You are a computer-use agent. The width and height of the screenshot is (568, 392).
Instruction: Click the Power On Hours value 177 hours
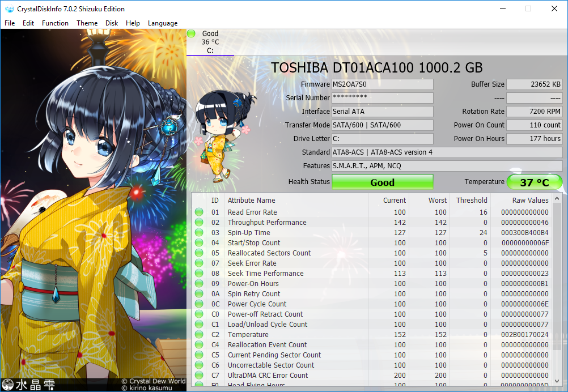(535, 139)
